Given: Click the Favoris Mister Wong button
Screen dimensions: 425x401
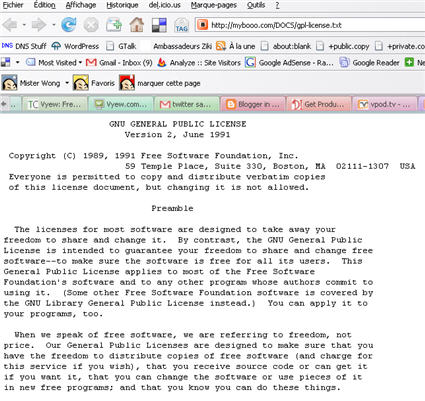Looking at the screenshot, I should [x=94, y=83].
